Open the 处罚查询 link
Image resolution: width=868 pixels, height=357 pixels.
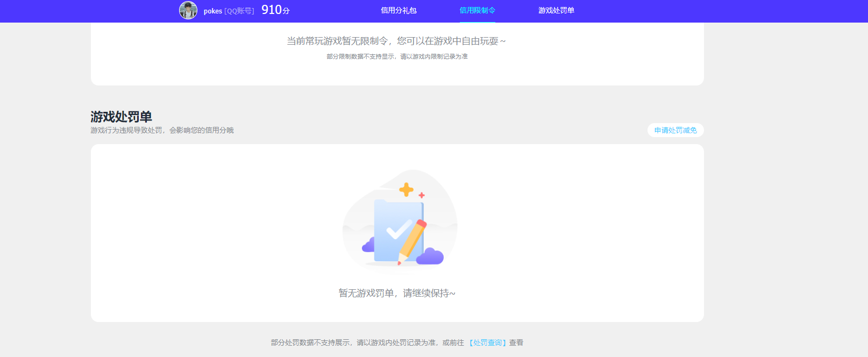tap(488, 342)
